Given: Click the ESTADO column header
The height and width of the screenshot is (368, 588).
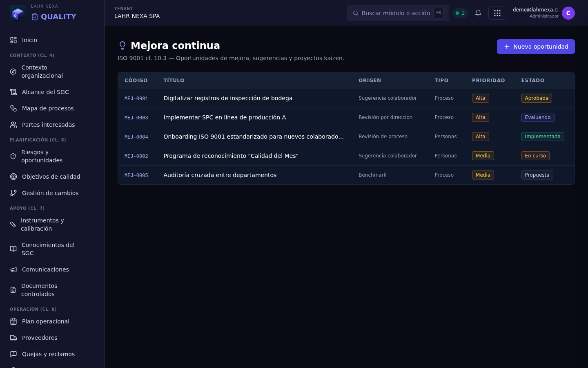Looking at the screenshot, I should pyautogui.click(x=533, y=81).
